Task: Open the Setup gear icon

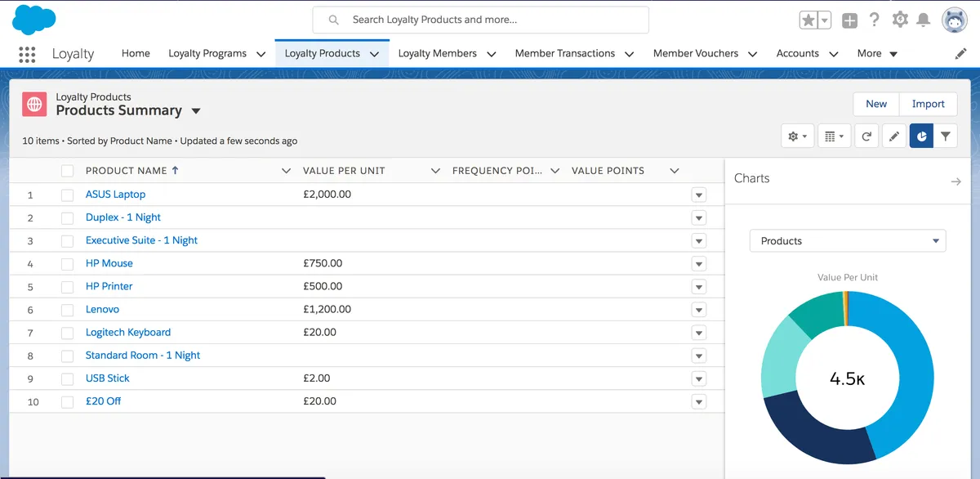Action: [x=900, y=20]
